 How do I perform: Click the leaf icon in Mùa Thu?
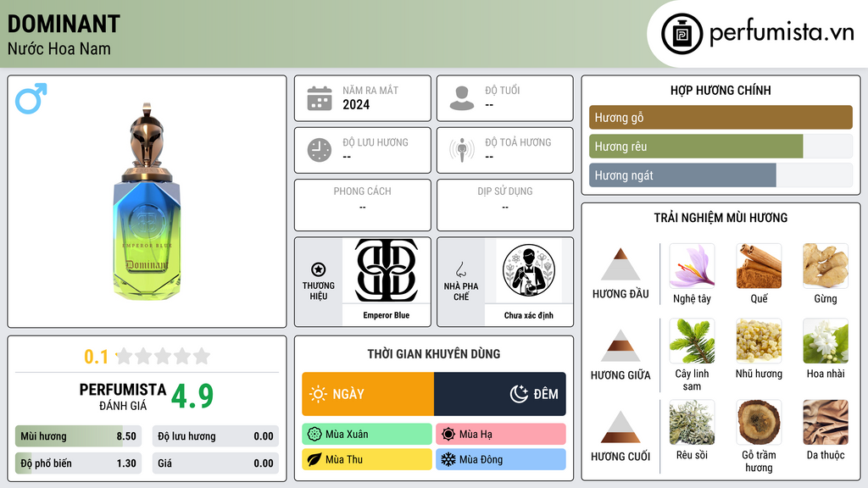tap(314, 459)
